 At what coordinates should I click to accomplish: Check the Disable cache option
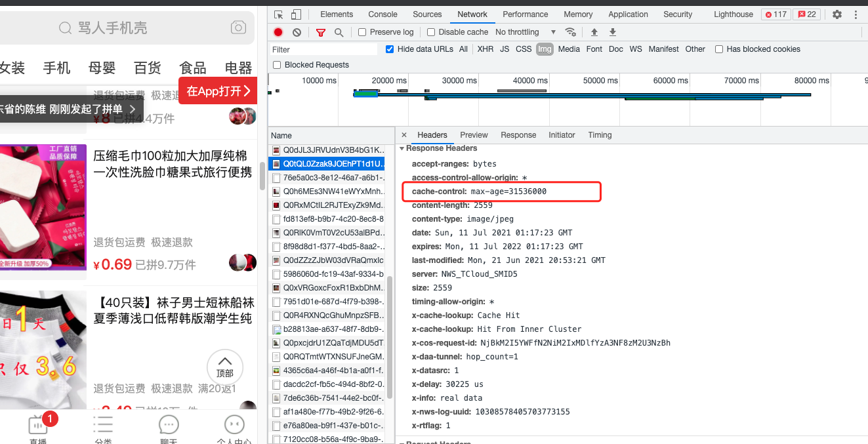[431, 32]
